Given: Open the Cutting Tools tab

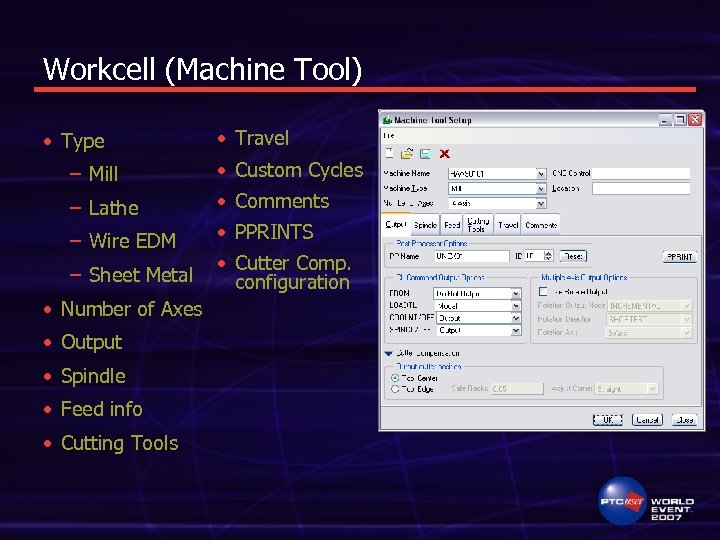Looking at the screenshot, I should pos(478,225).
